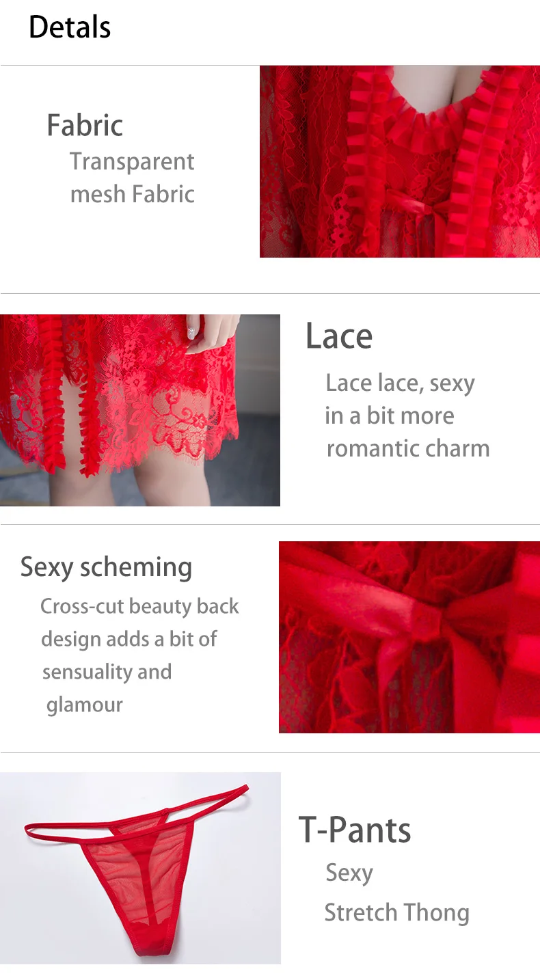Click the 'in a bit more' text line
540x980 pixels.
point(389,416)
